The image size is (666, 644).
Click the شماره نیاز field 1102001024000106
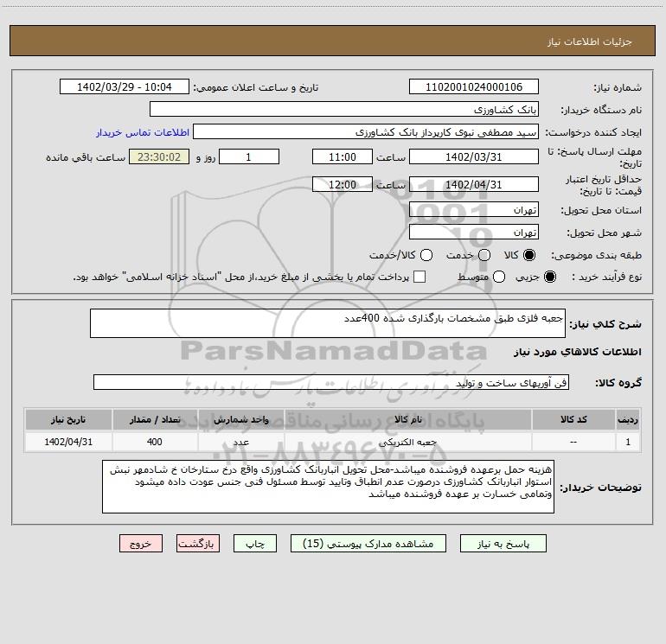tap(474, 86)
